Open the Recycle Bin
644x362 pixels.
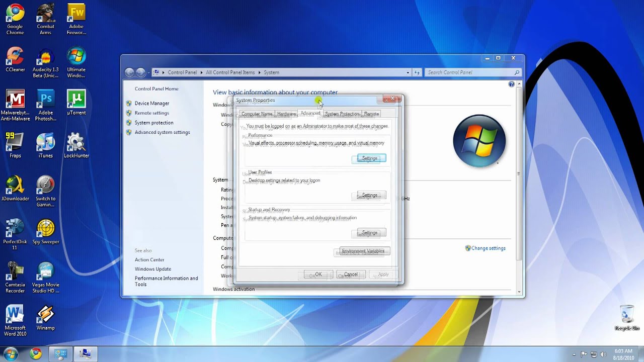(627, 318)
